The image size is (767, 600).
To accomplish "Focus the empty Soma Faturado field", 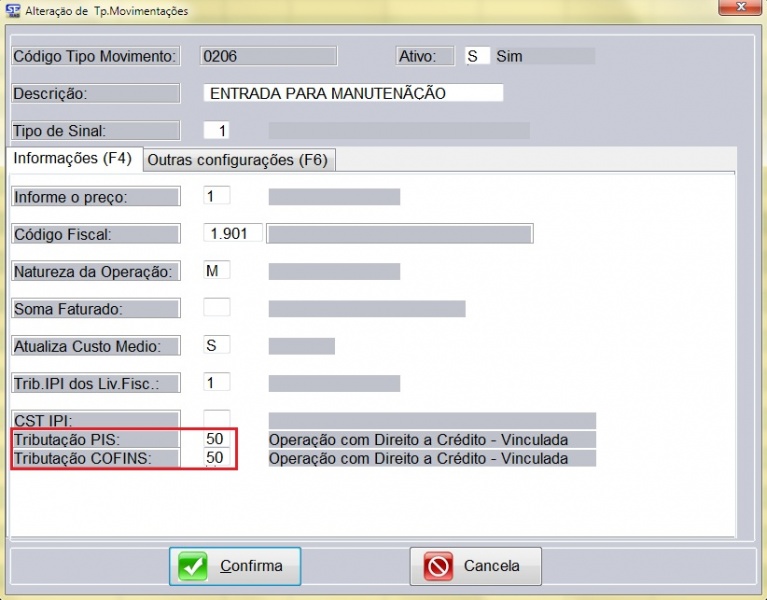I will (x=216, y=308).
